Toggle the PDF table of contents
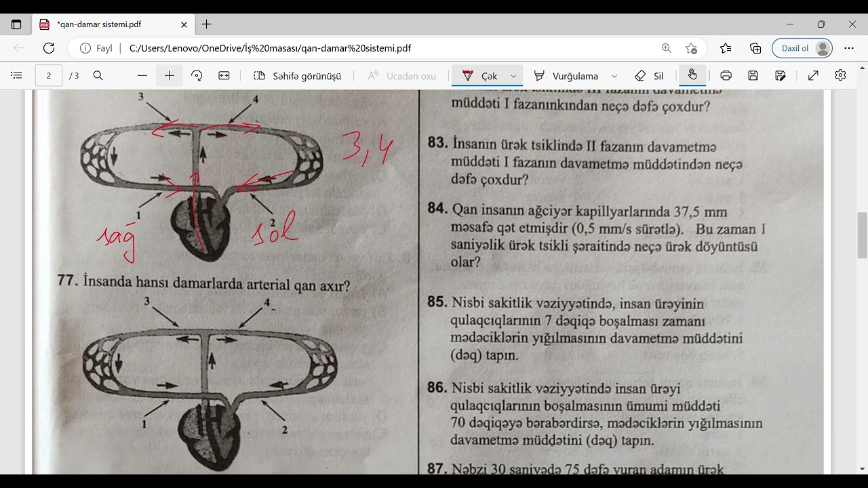The image size is (868, 488). (x=17, y=76)
